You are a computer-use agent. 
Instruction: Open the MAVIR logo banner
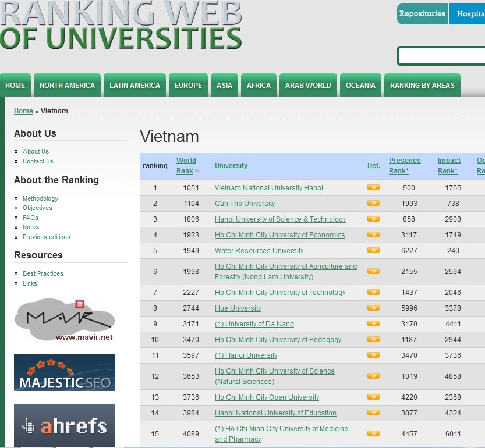(x=65, y=319)
